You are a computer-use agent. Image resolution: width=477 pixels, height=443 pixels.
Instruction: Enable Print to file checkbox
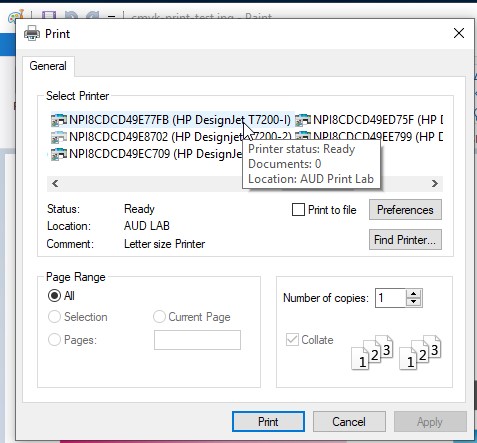pyautogui.click(x=298, y=210)
